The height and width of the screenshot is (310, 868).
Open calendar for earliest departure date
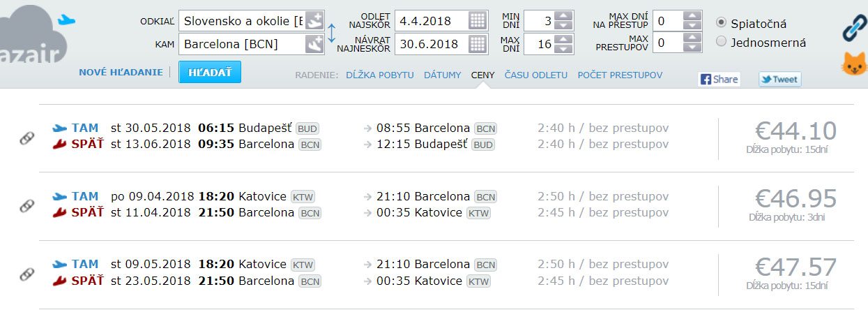point(477,20)
